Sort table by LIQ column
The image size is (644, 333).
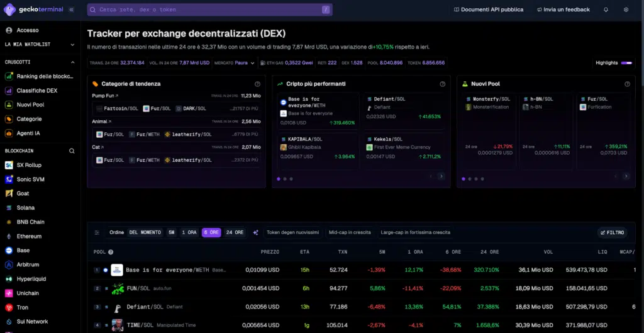602,252
